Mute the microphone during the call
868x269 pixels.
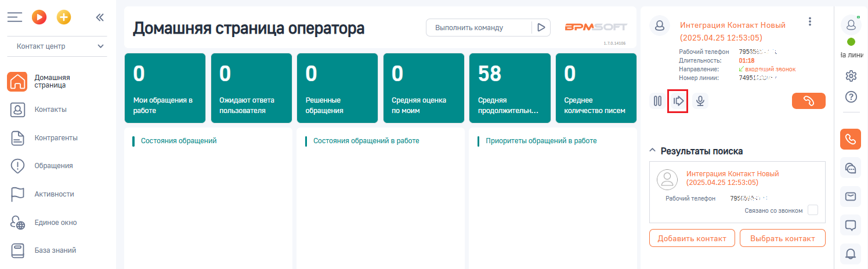point(700,101)
